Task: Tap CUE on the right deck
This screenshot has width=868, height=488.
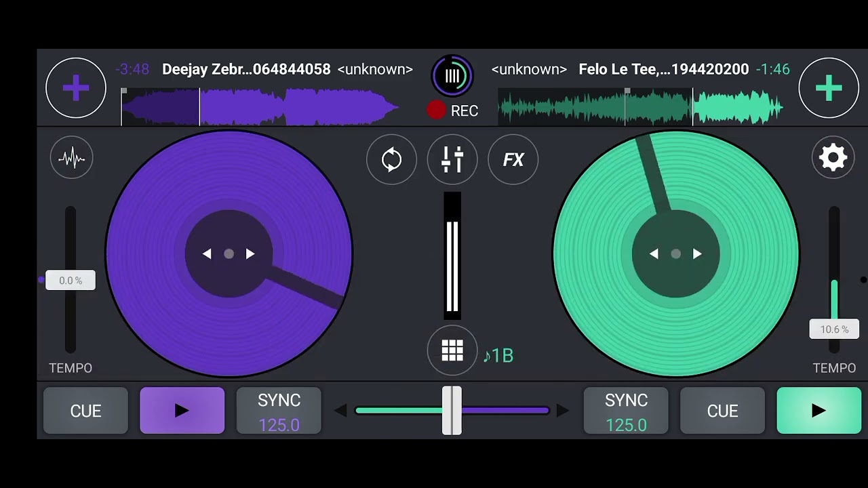Action: click(x=722, y=411)
